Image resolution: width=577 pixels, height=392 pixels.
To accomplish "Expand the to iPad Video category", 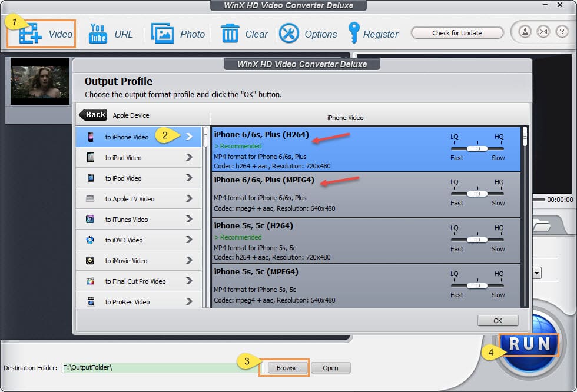I will point(189,157).
